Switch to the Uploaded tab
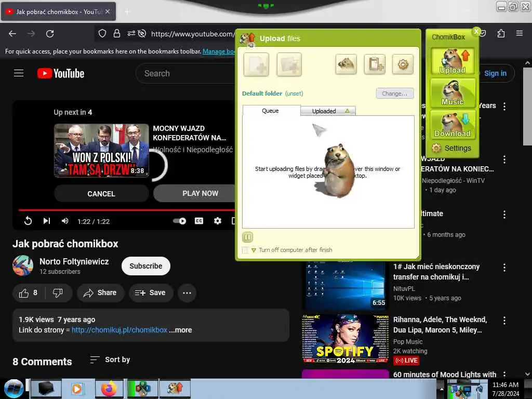Viewport: 532px width, 399px height. [328, 111]
